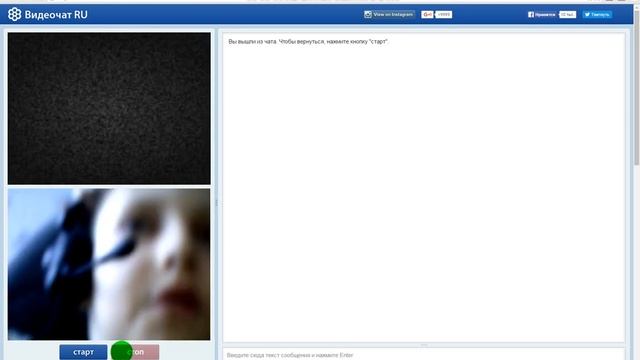
Task: Click the Facebook like count box
Action: pos(567,15)
